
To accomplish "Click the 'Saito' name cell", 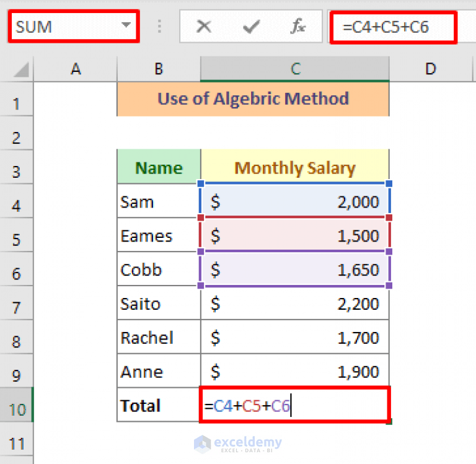I will coord(159,303).
